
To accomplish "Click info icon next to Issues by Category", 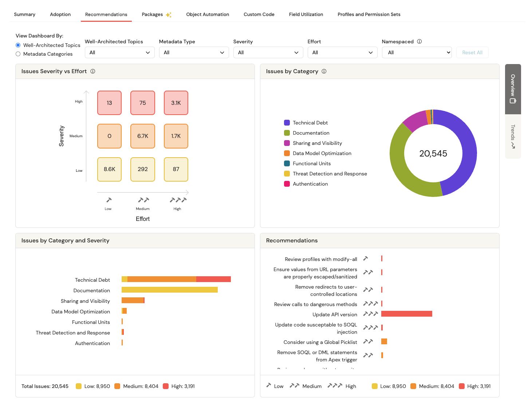I will tap(324, 71).
